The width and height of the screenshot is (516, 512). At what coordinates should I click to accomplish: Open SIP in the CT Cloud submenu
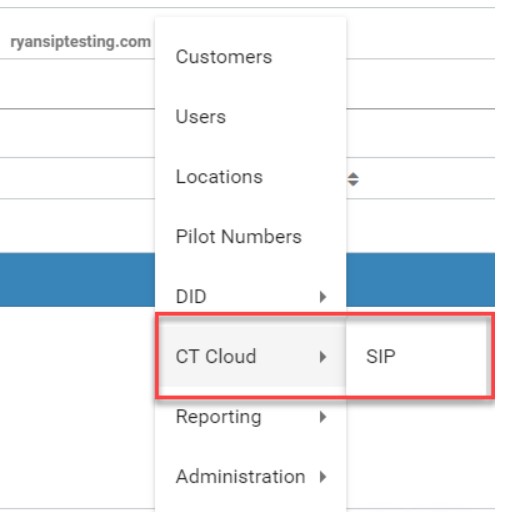point(381,356)
